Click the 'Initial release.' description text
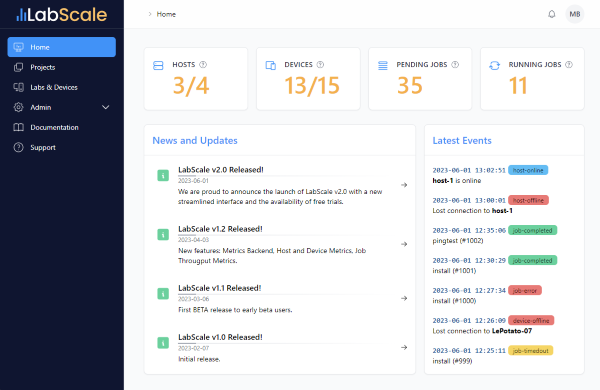 [x=199, y=359]
